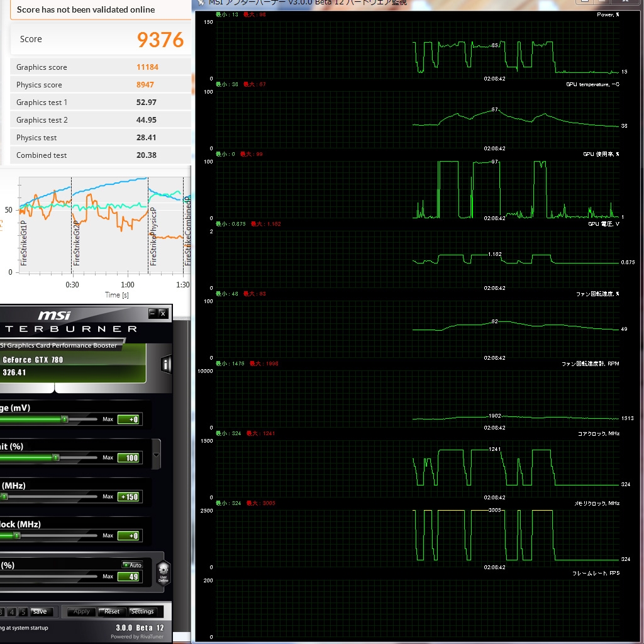The height and width of the screenshot is (644, 644).
Task: Click the Reset button in Afterburner
Action: point(112,611)
